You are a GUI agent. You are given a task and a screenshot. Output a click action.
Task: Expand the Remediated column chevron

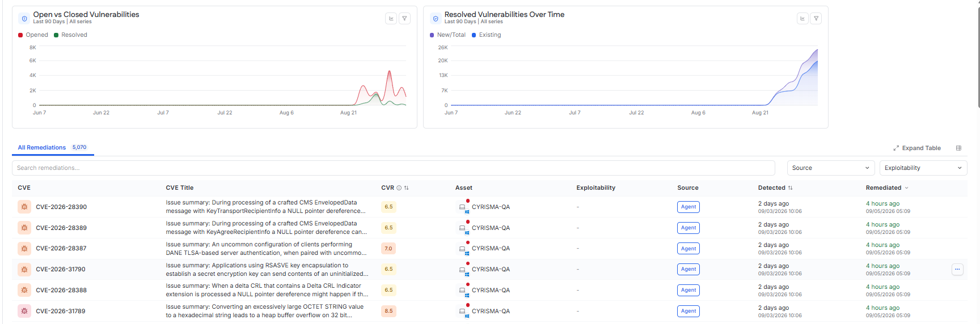point(906,188)
